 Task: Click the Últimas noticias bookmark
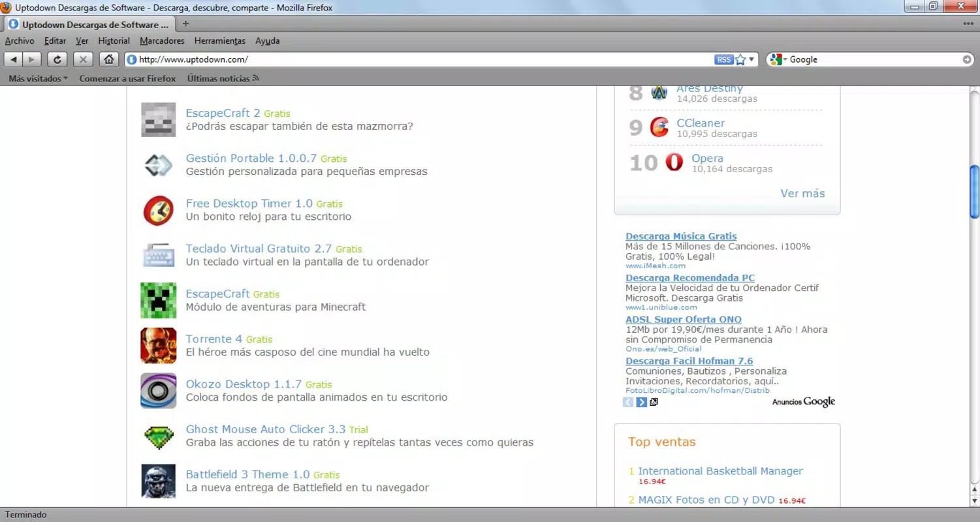click(x=223, y=78)
